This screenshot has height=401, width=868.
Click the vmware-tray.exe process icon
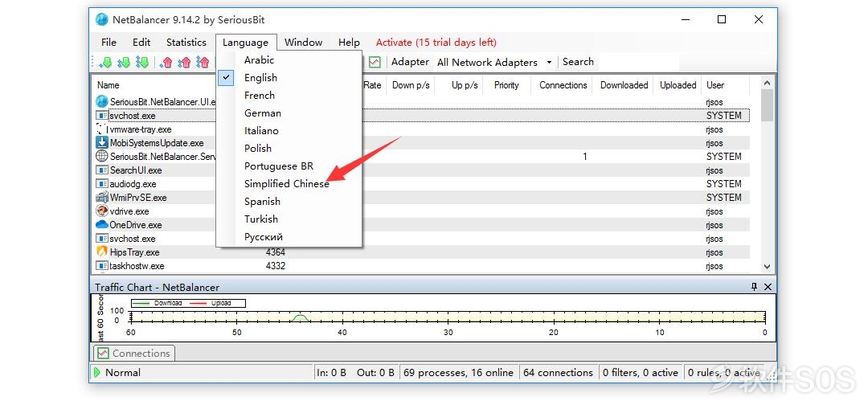pyautogui.click(x=102, y=129)
